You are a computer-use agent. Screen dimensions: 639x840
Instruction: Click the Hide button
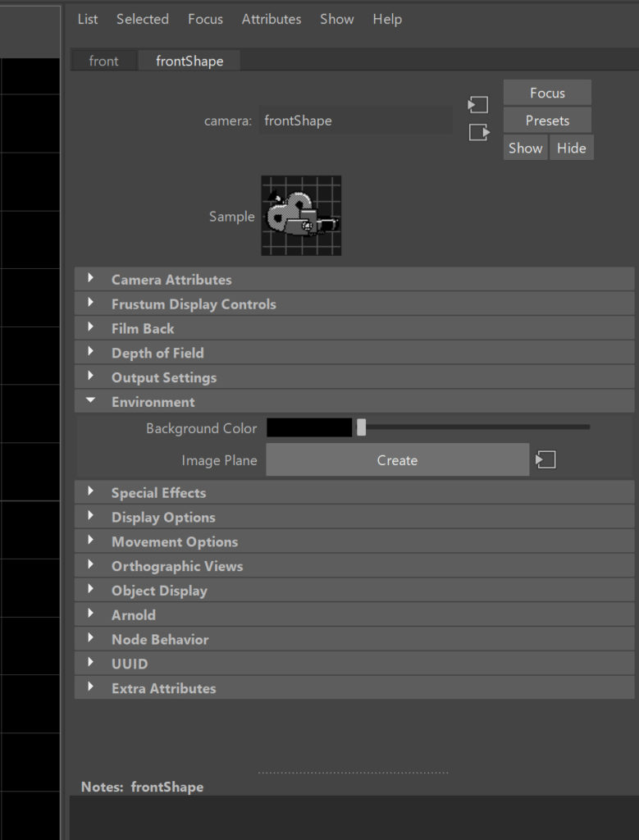click(572, 148)
